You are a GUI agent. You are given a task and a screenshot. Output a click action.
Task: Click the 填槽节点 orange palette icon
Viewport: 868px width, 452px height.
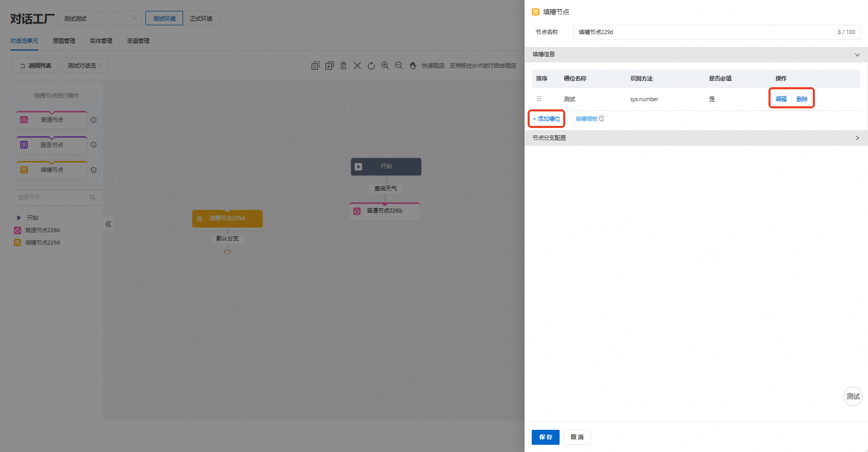pyautogui.click(x=24, y=170)
